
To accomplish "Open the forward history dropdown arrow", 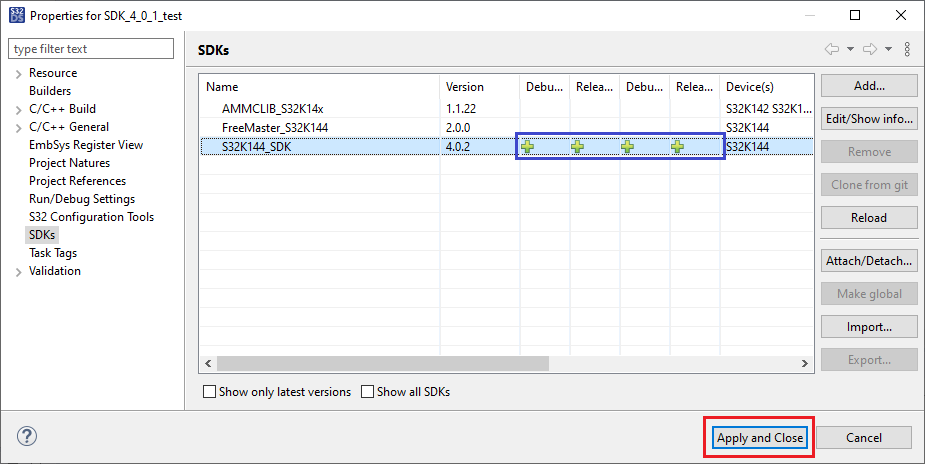I will [x=888, y=49].
